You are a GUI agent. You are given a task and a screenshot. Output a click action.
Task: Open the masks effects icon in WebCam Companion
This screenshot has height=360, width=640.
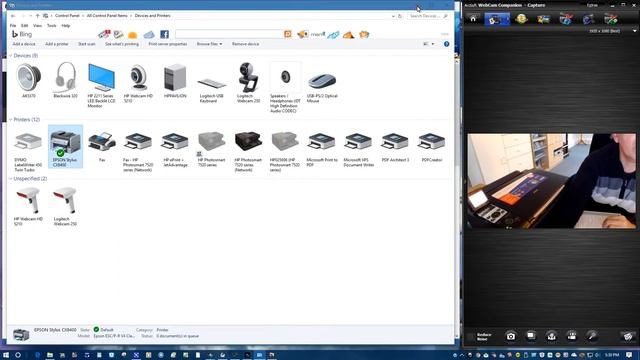pyautogui.click(x=521, y=19)
